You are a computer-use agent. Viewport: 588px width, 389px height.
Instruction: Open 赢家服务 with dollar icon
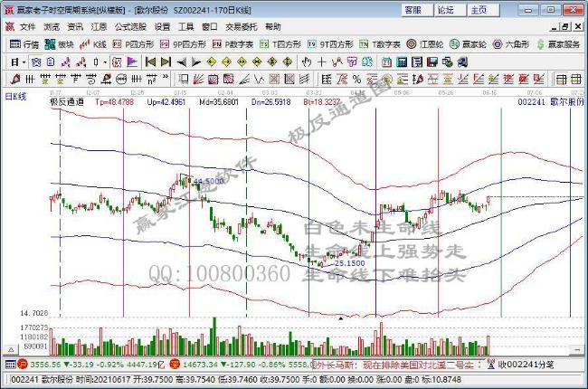pyautogui.click(x=557, y=44)
